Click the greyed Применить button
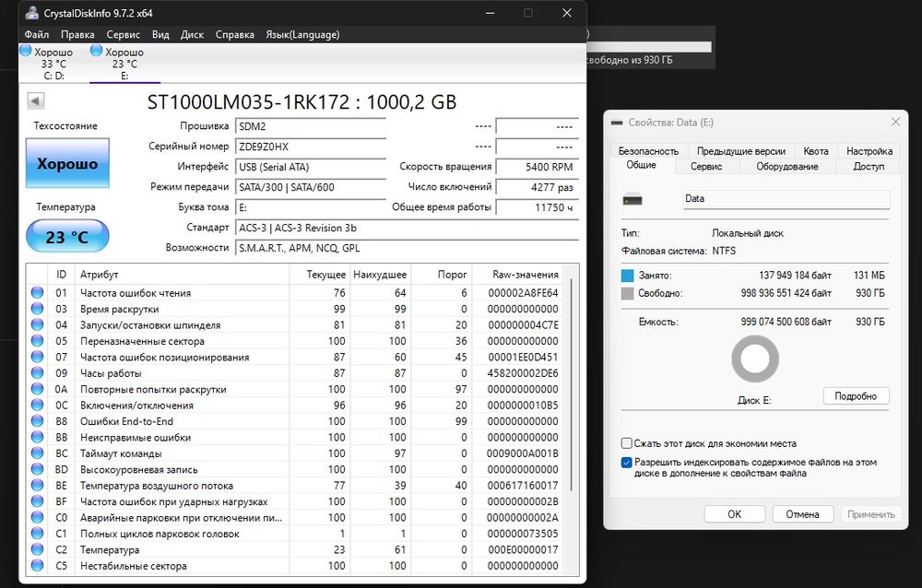This screenshot has width=922, height=588. coord(871,514)
